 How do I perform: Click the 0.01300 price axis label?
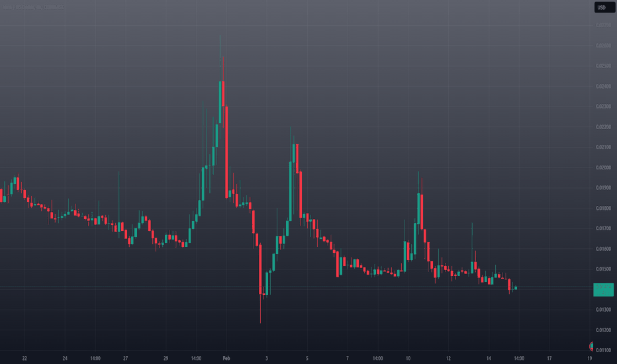pyautogui.click(x=603, y=310)
